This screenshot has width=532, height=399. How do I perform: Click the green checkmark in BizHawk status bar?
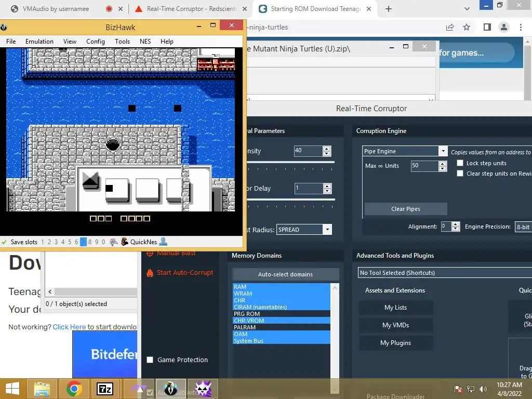point(4,242)
